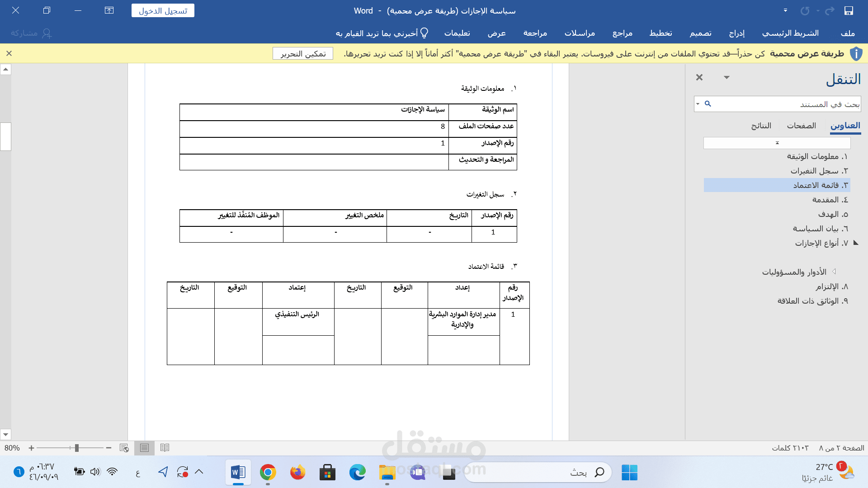Select heading ٨. الإلتزام
868x488 pixels.
(777, 286)
